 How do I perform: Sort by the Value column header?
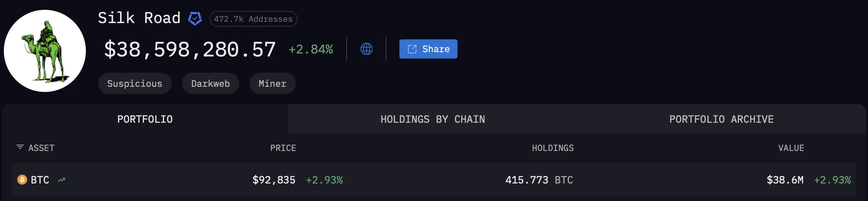791,148
